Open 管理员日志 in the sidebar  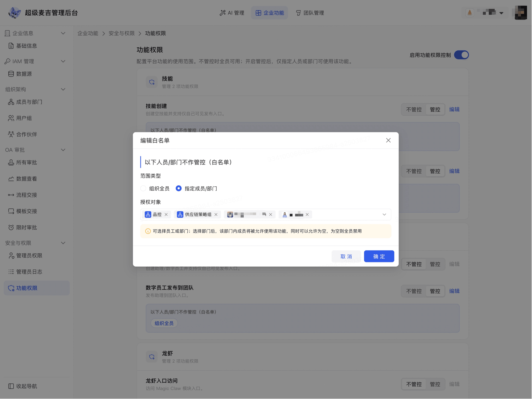point(37,272)
